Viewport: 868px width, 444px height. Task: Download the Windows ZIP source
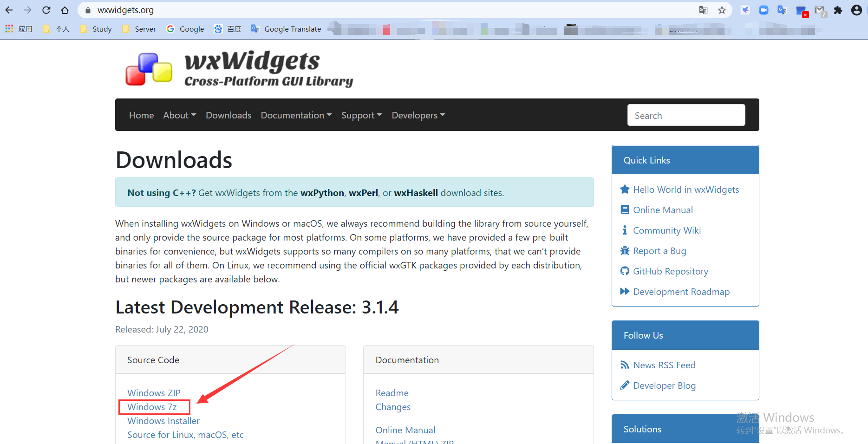(x=154, y=393)
